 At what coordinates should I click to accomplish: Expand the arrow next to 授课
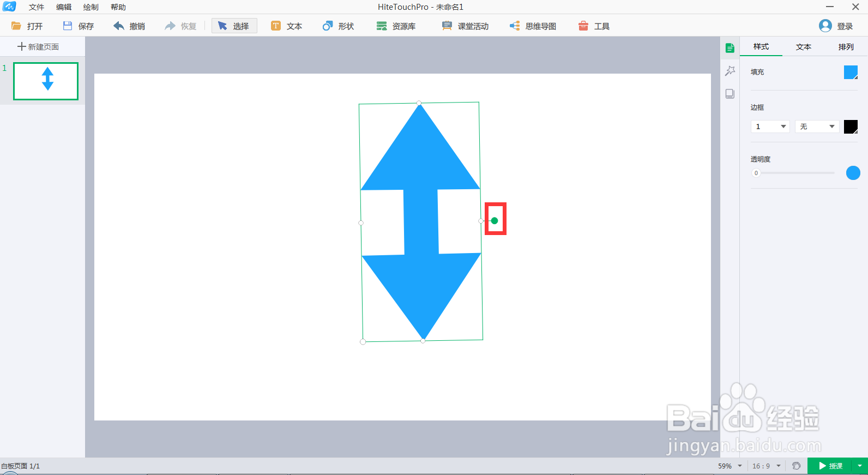point(860,466)
